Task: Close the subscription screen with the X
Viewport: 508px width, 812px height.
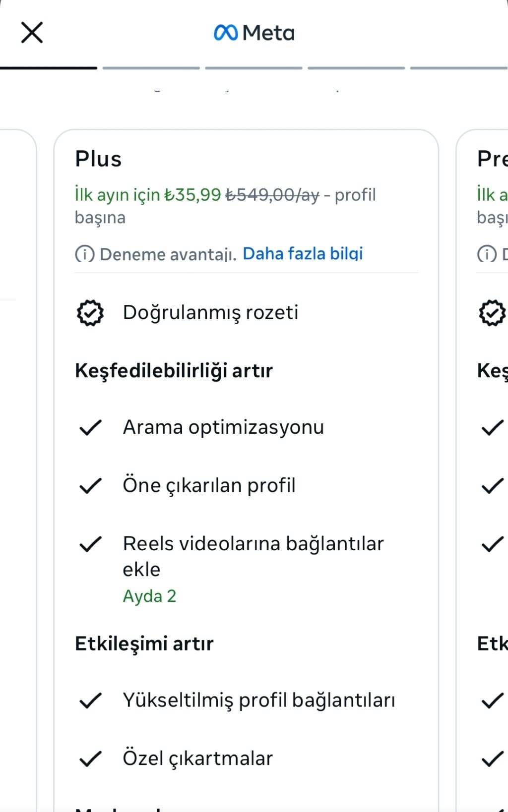Action: pos(32,32)
